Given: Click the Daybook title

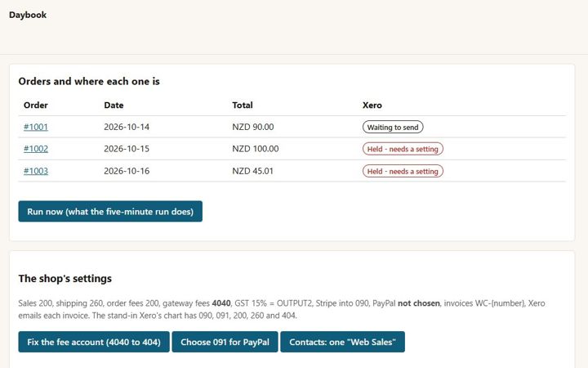Looking at the screenshot, I should click(28, 15).
